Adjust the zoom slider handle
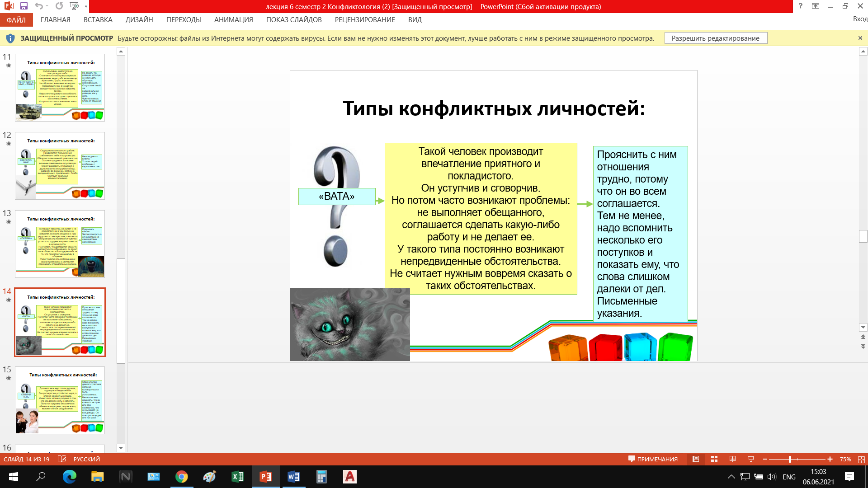The image size is (868, 488). click(x=790, y=459)
